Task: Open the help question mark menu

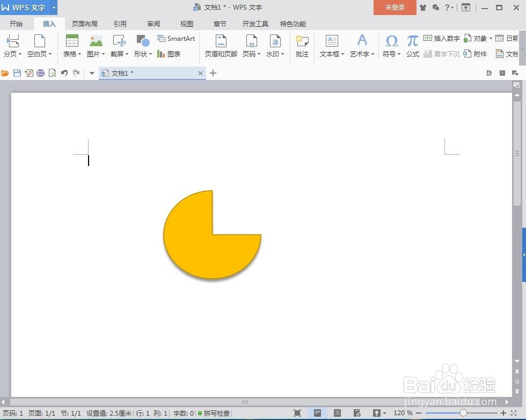Action: point(449,8)
